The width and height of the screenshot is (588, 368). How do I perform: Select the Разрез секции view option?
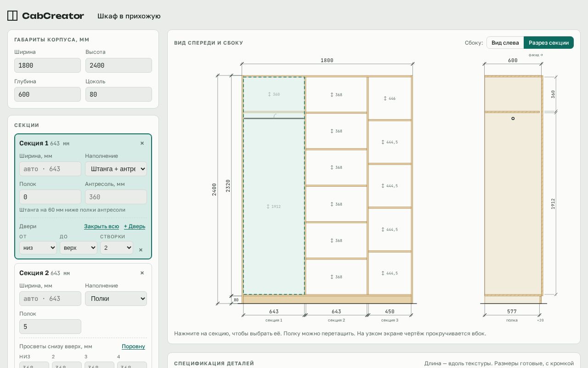(548, 43)
